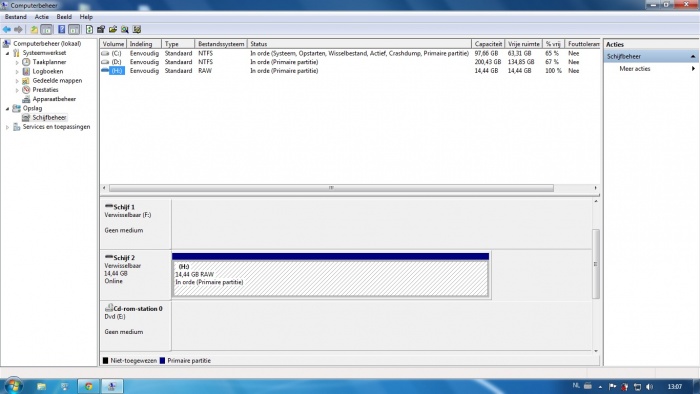Click the magnifier search icon in toolbar

(125, 29)
